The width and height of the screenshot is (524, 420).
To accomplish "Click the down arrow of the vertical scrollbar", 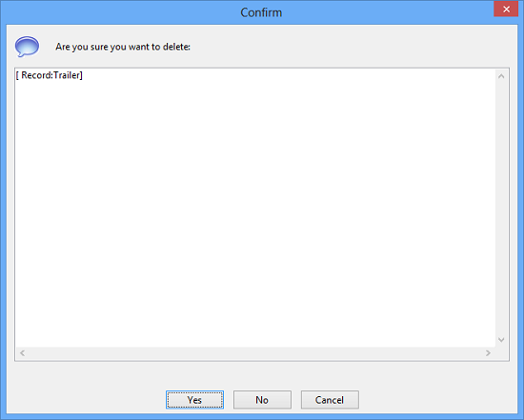I will pos(501,340).
